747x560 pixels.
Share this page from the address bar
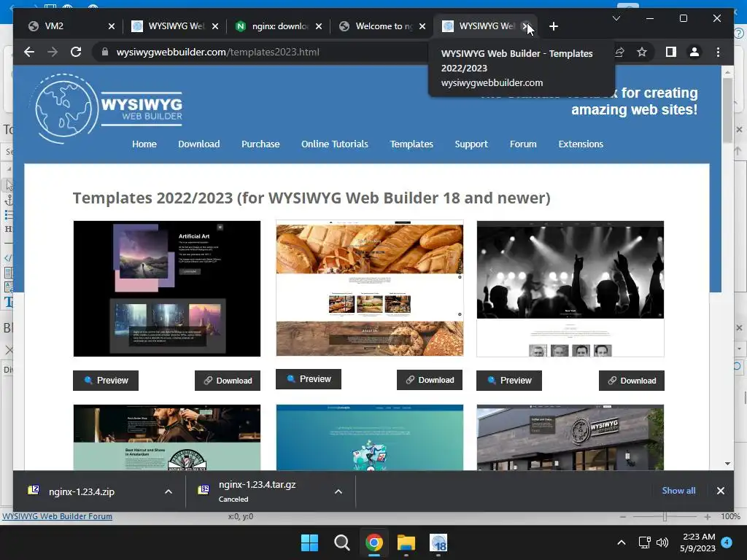(x=619, y=52)
